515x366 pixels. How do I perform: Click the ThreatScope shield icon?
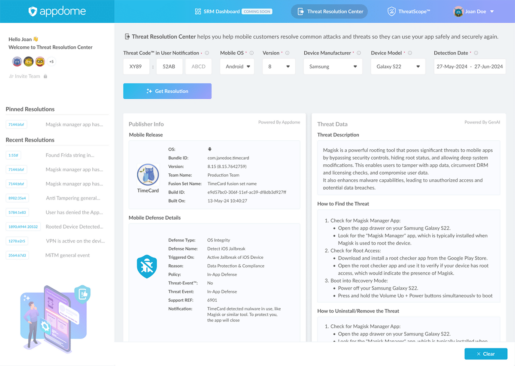[x=391, y=11]
